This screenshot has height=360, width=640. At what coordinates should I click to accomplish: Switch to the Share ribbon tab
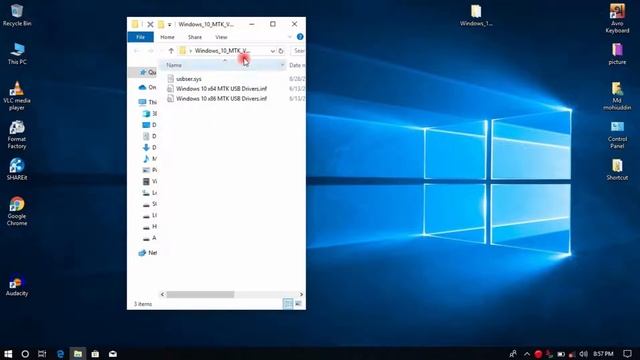(x=195, y=37)
